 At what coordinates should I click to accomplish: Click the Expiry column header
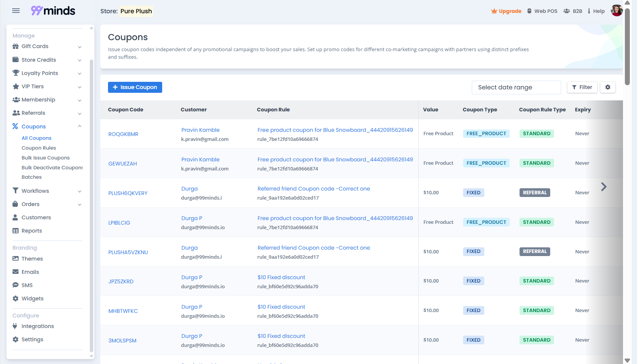tap(582, 109)
